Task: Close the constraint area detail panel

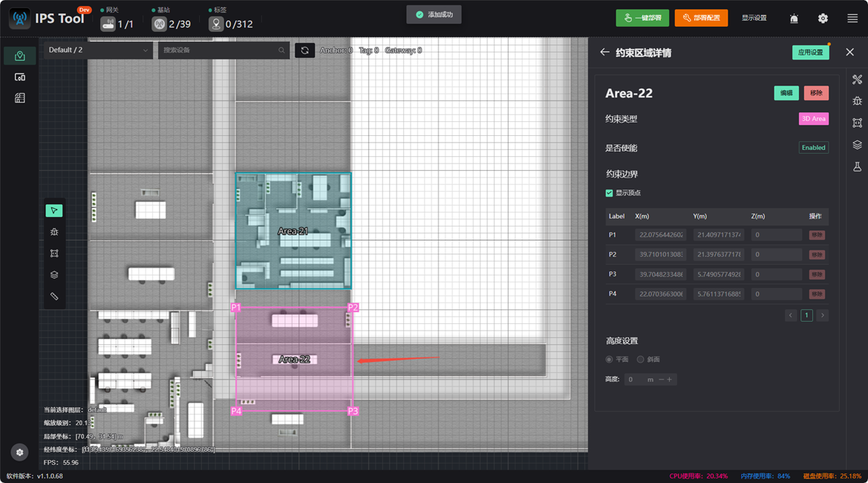Action: tap(849, 52)
